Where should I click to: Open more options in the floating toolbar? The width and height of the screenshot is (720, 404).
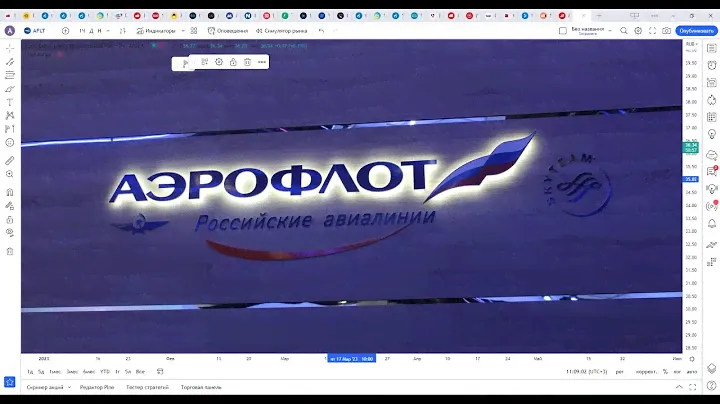pyautogui.click(x=262, y=62)
